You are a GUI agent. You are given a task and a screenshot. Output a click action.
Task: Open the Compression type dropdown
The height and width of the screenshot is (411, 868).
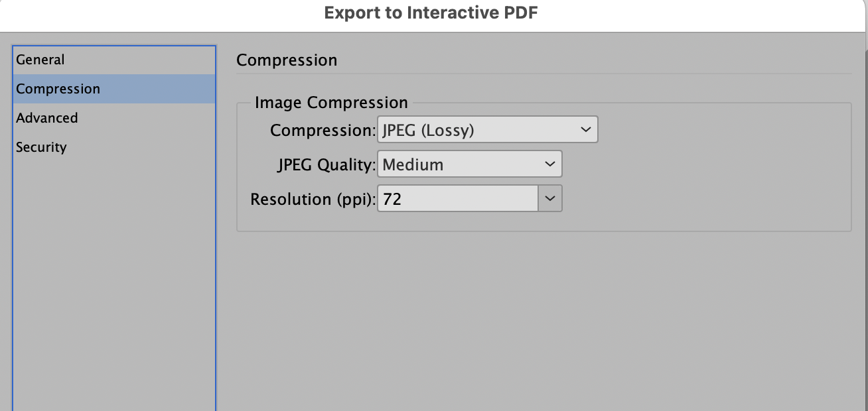487,129
